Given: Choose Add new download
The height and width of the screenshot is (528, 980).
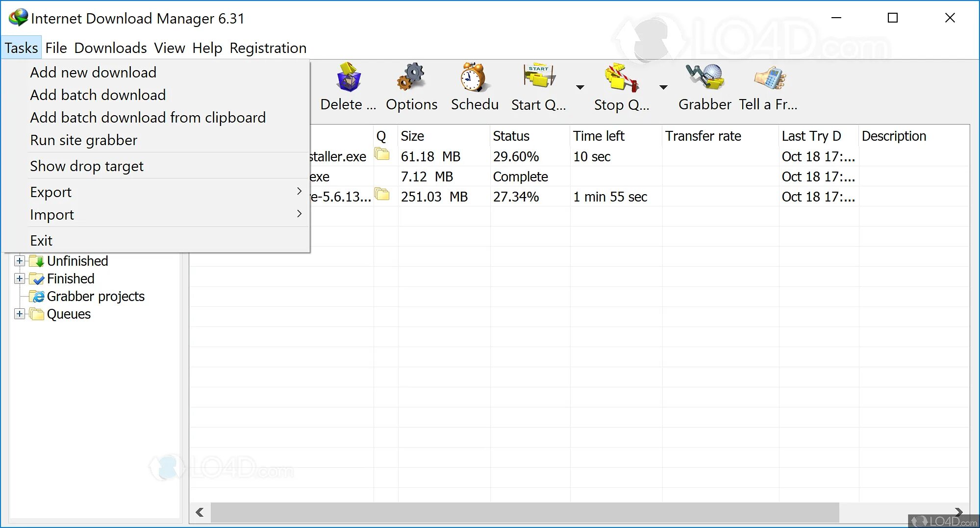Looking at the screenshot, I should [x=156, y=72].
